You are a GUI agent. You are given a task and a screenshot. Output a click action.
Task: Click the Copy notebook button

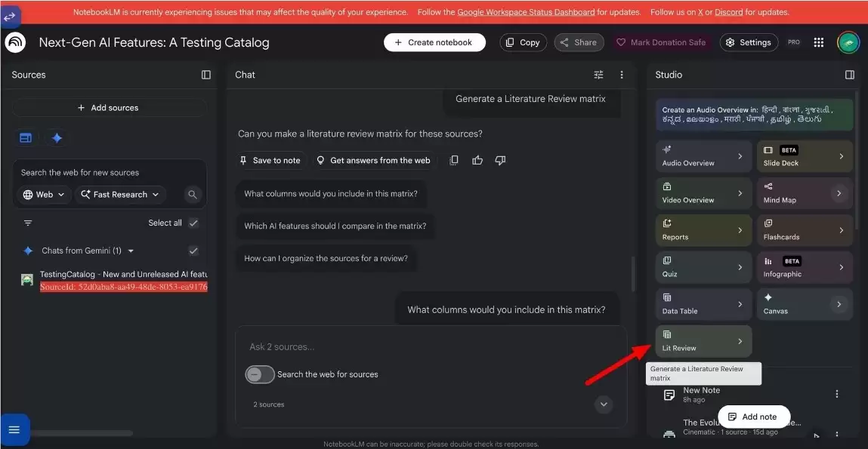[x=523, y=42]
